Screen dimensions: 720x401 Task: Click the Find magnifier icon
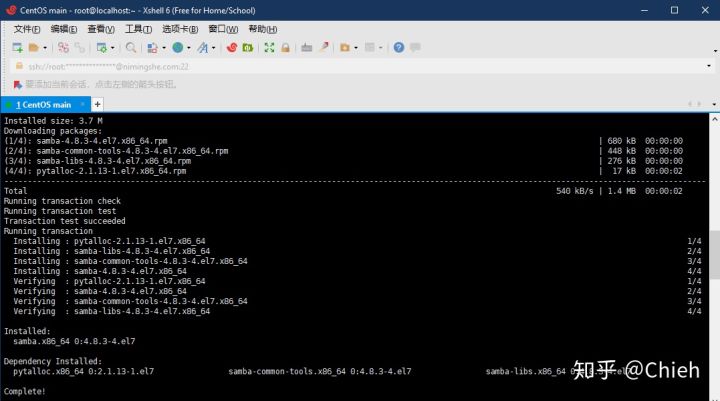coord(131,47)
